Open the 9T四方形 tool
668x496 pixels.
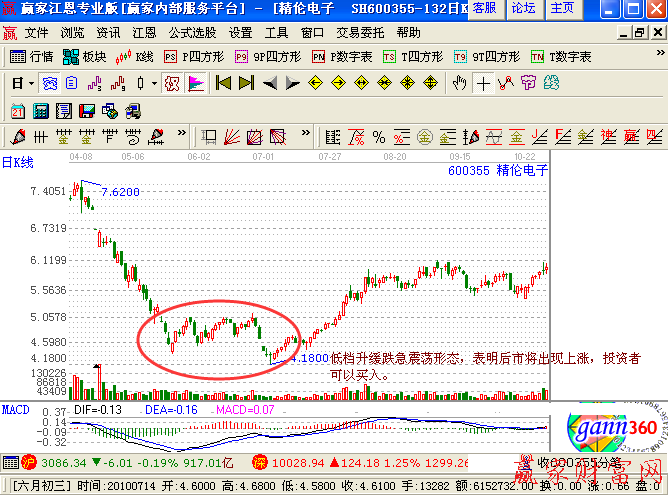tap(487, 57)
